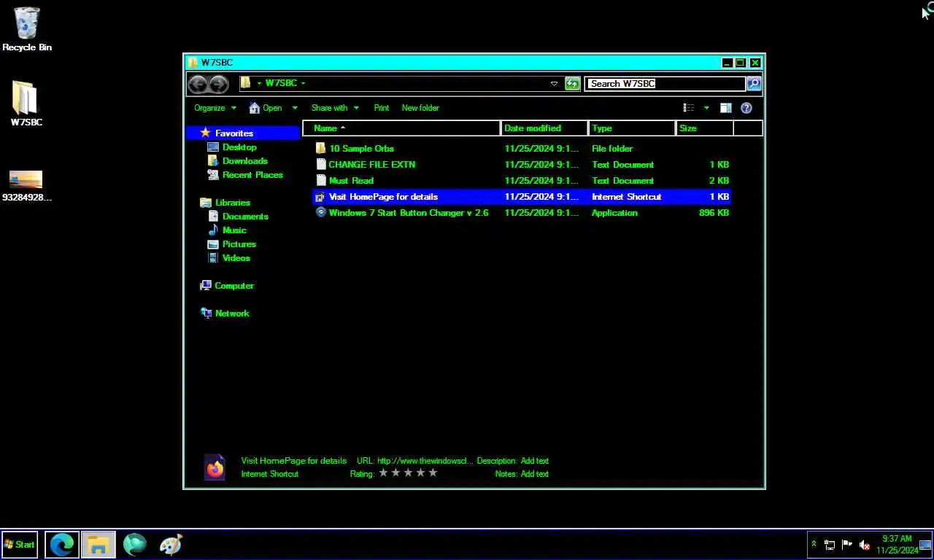
Task: Click the refresh button beside address bar
Action: click(572, 84)
